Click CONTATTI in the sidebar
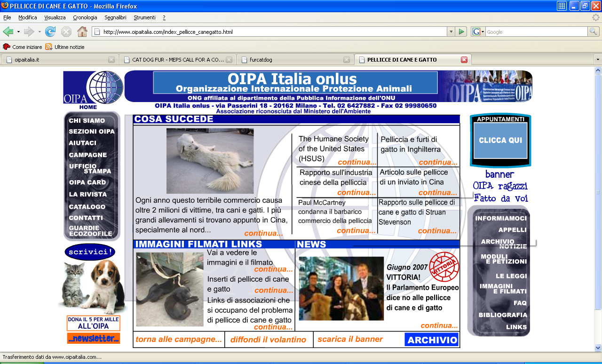This screenshot has width=602, height=364. point(86,218)
